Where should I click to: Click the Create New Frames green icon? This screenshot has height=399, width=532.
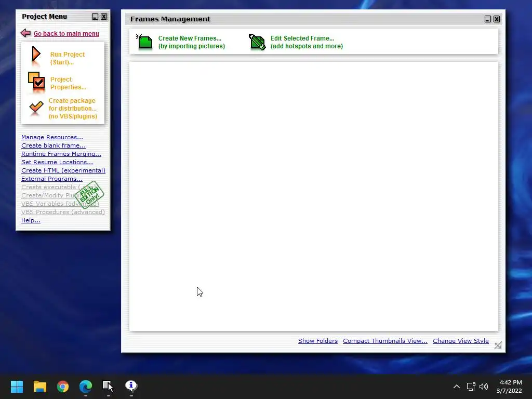(x=144, y=42)
